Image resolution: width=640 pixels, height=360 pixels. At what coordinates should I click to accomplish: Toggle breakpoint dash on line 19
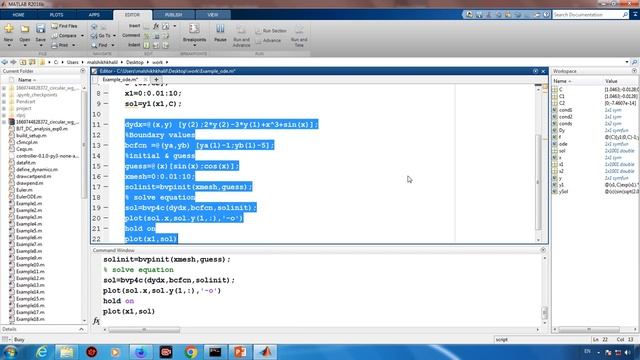[x=106, y=208]
